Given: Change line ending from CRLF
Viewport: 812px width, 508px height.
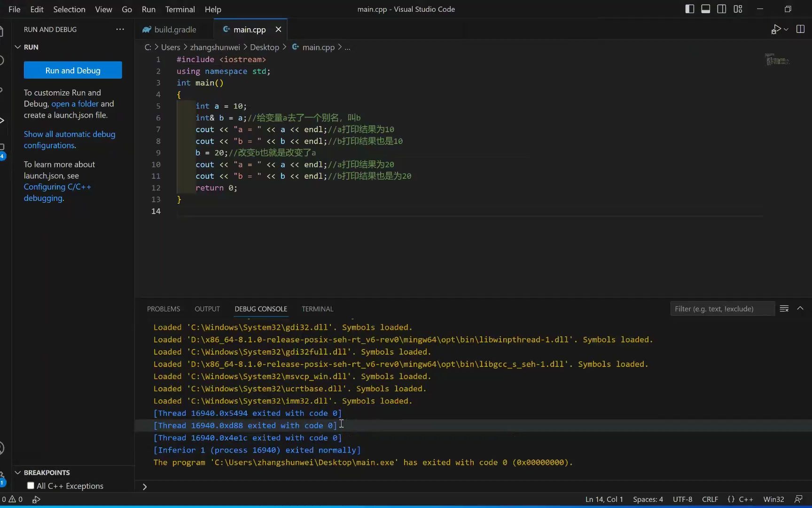Looking at the screenshot, I should (710, 499).
